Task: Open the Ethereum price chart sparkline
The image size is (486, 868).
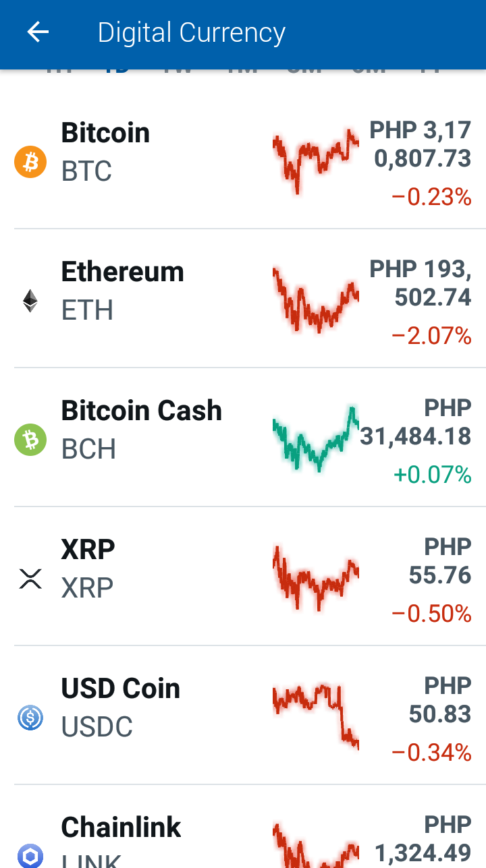Action: (x=316, y=300)
